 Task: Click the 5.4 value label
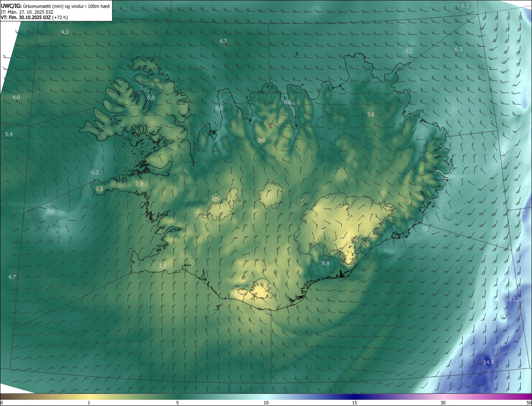(x=9, y=135)
